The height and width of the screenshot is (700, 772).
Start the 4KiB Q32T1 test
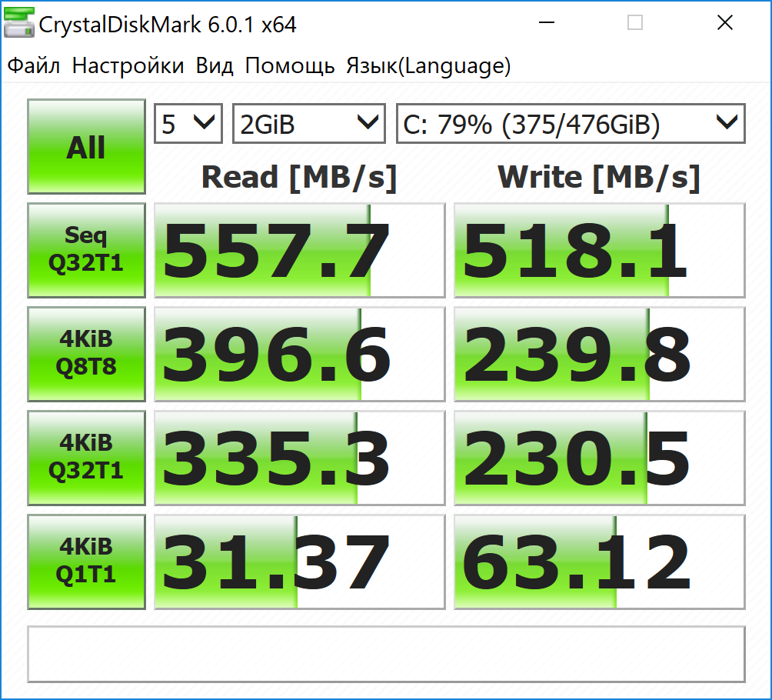tap(86, 458)
